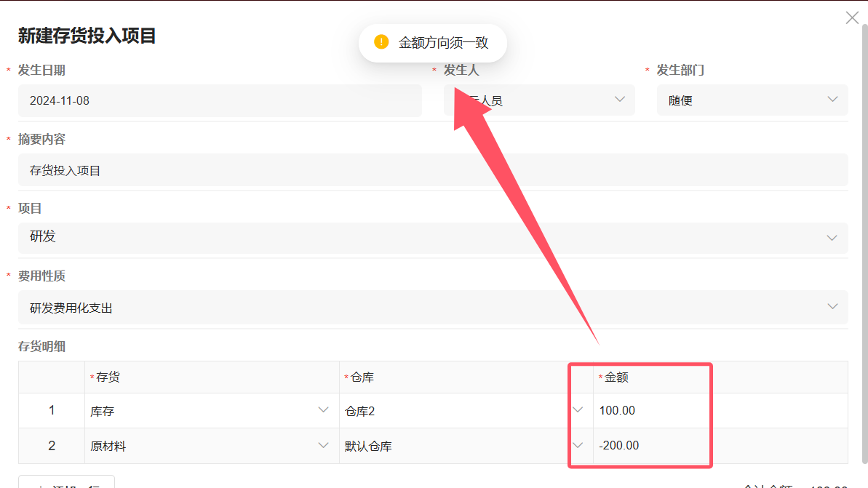This screenshot has width=868, height=488.
Task: Select the 仓库2 warehouse dropdown in row 1
Action: pos(451,411)
